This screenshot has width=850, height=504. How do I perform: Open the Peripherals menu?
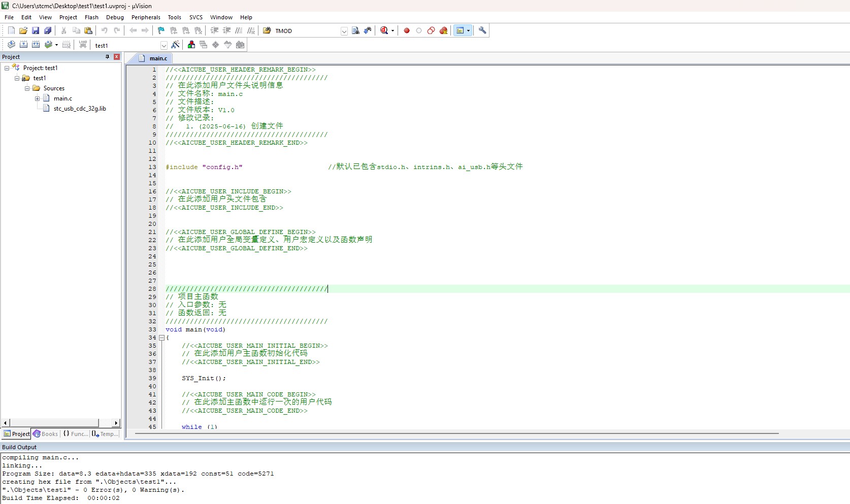(x=146, y=17)
